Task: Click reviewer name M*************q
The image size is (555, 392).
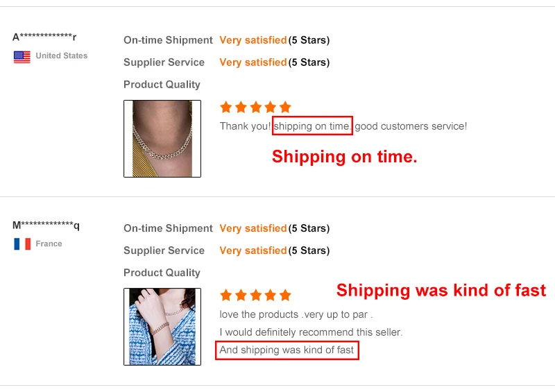Action: tap(46, 225)
